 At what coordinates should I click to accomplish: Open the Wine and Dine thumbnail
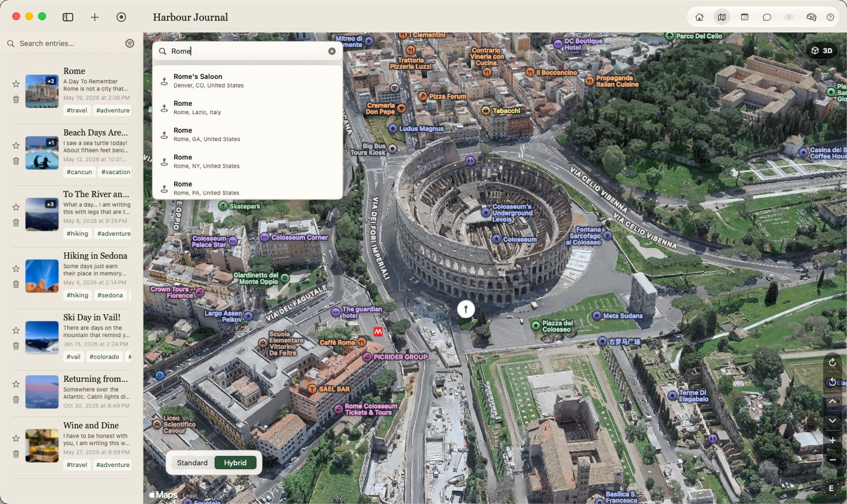coord(42,445)
